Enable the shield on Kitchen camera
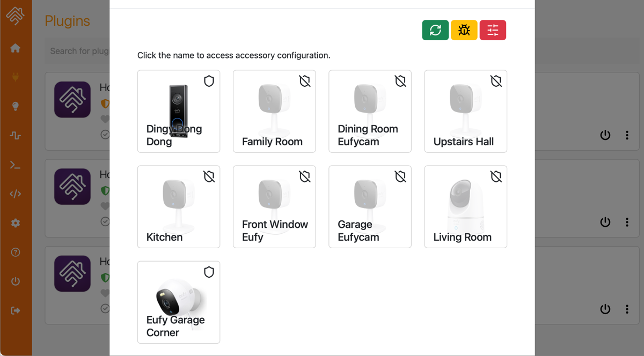Screen dimensions: 644x356 coord(209,176)
